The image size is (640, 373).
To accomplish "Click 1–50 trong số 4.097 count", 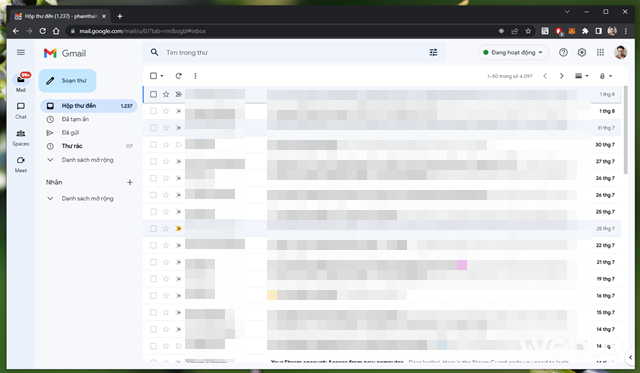I will (510, 76).
